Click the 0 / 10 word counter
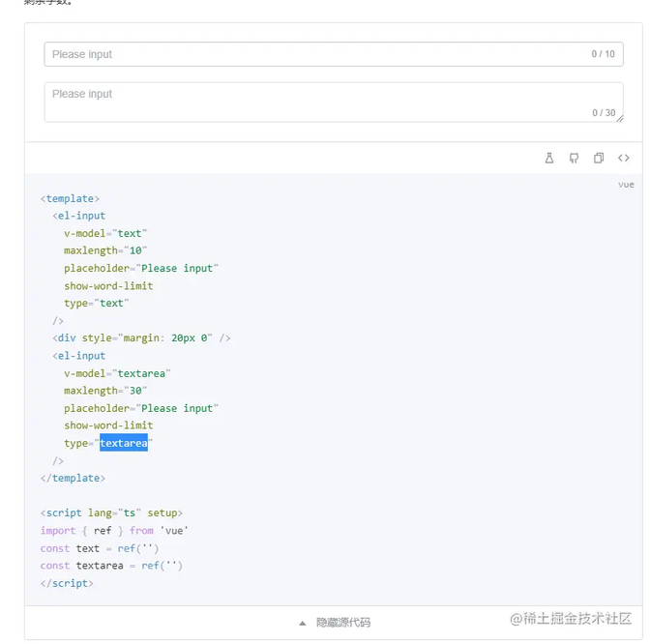The height and width of the screenshot is (644, 650). [603, 54]
